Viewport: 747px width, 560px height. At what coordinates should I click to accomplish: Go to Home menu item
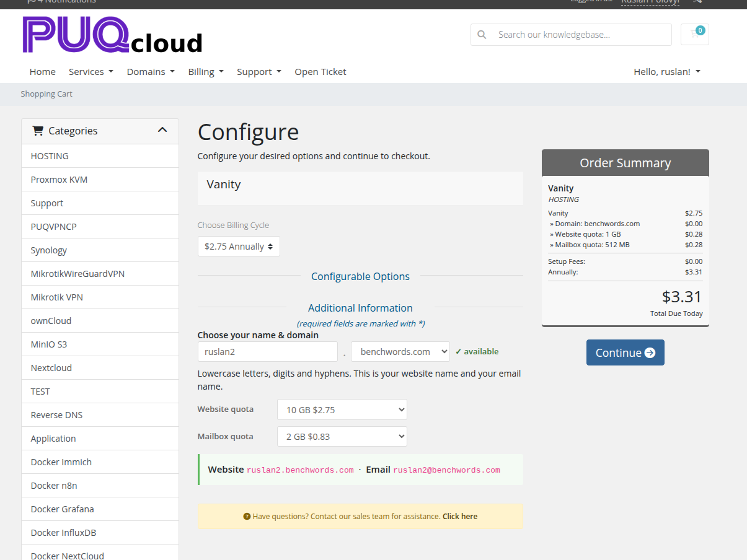click(x=43, y=72)
